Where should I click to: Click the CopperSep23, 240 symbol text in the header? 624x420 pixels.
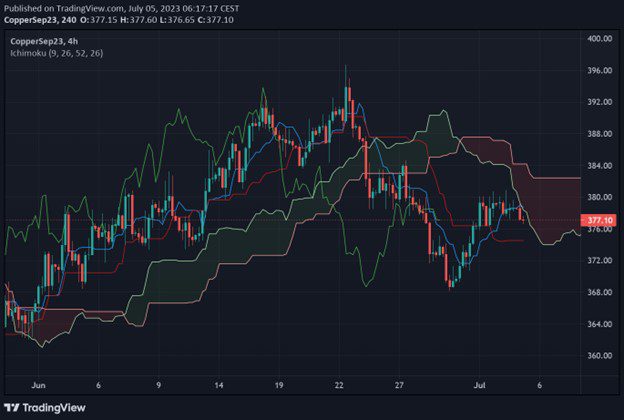pyautogui.click(x=40, y=20)
